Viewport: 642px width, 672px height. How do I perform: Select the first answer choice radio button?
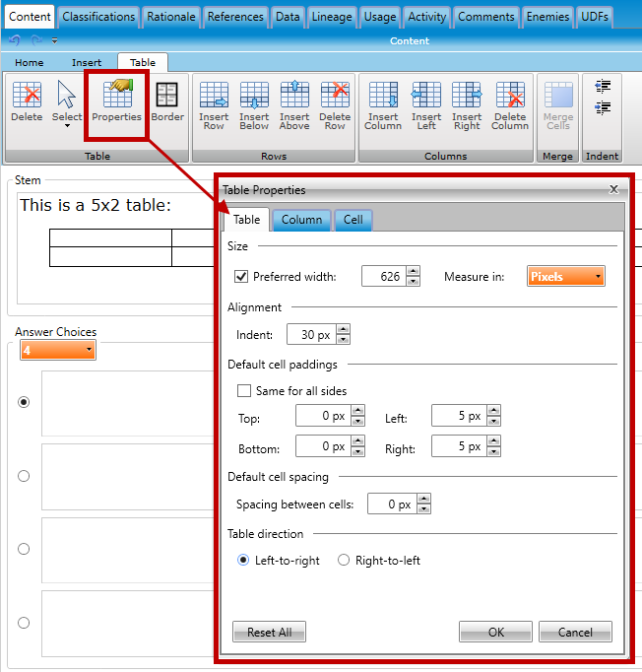pos(24,402)
